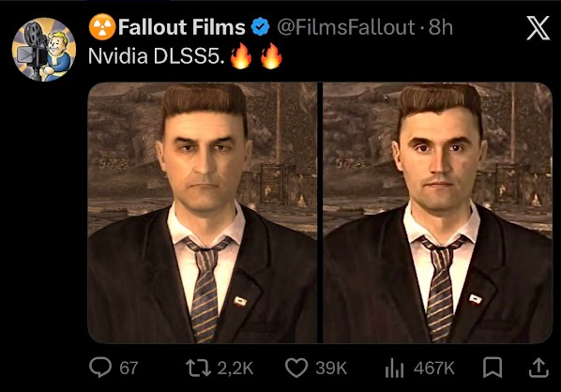
Task: Click the 67 replies count
Action: point(129,368)
